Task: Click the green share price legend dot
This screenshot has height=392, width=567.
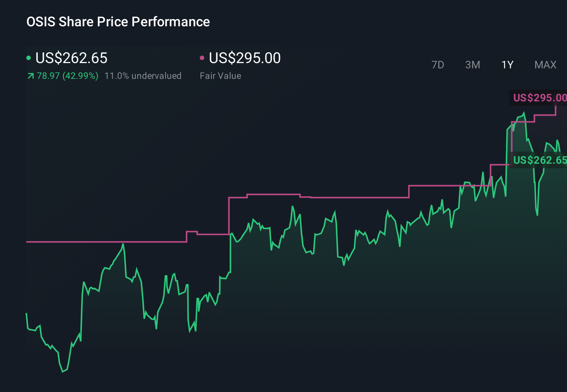Action: point(29,57)
